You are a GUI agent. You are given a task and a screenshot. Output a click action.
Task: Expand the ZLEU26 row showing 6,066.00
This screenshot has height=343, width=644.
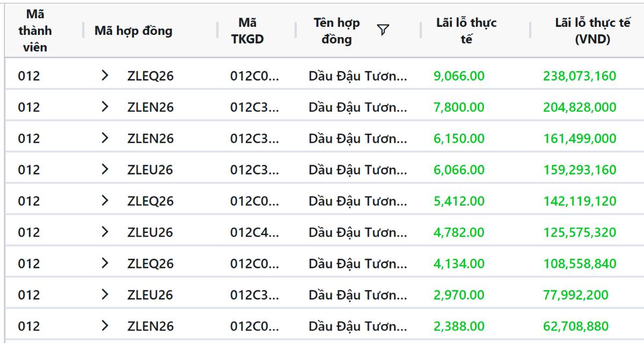click(x=105, y=170)
